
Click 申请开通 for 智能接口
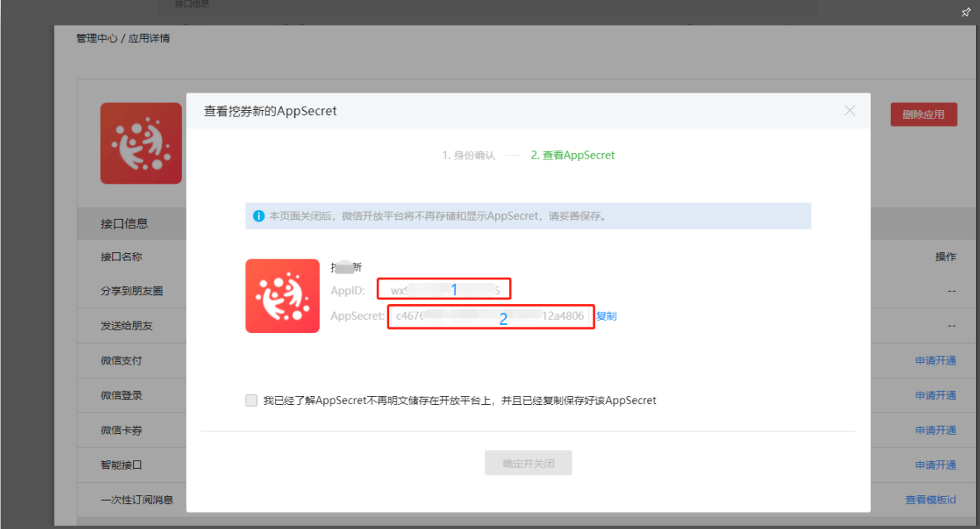(935, 465)
